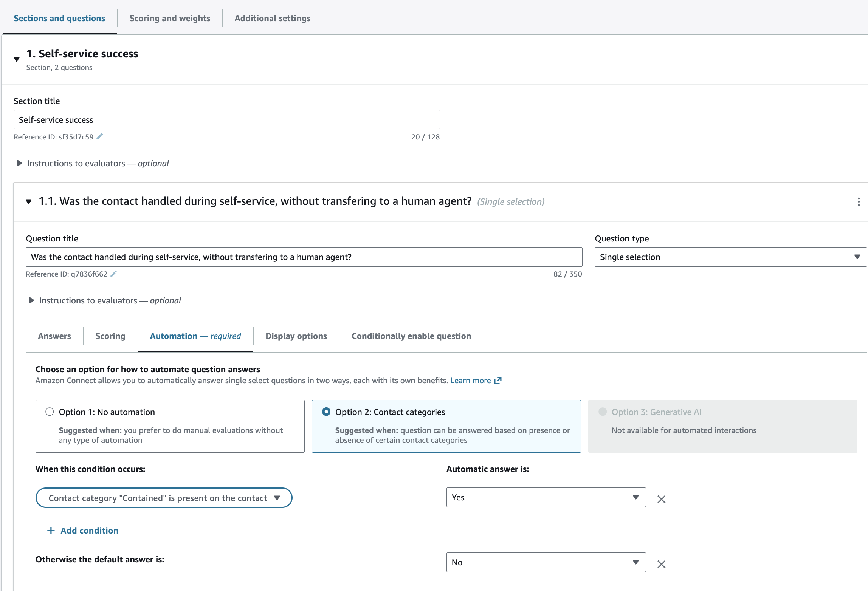Switch to the Display options tab

(x=296, y=336)
